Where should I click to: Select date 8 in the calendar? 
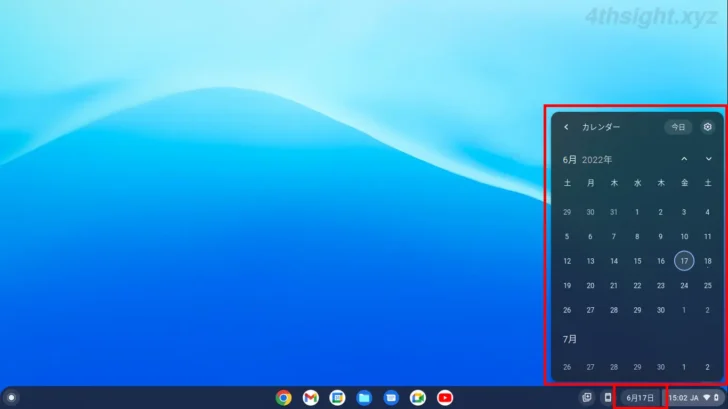(637, 237)
